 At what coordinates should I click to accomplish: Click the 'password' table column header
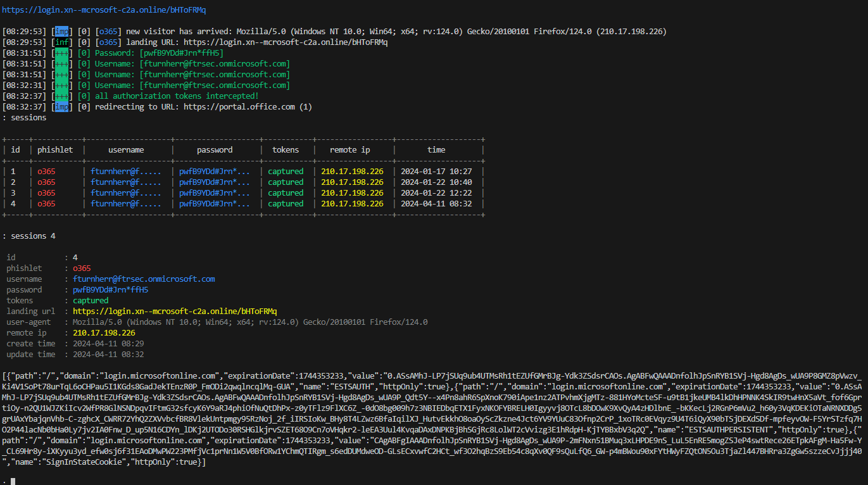point(215,150)
